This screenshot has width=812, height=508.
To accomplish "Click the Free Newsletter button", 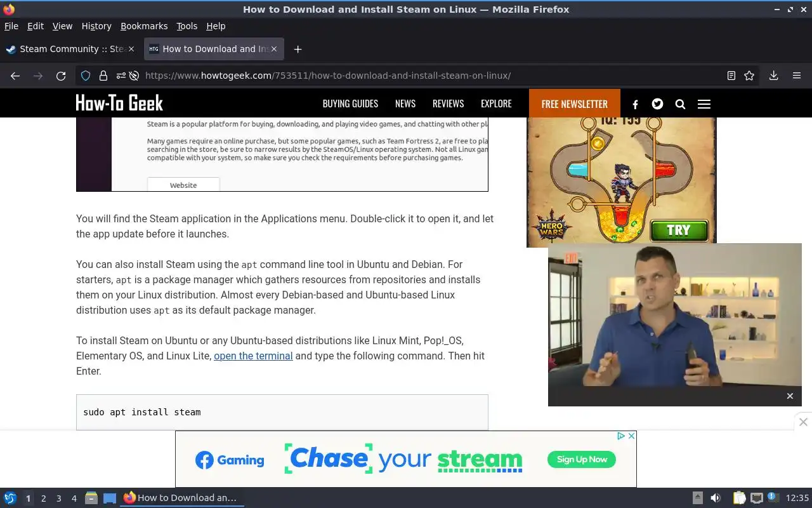I will coord(575,104).
